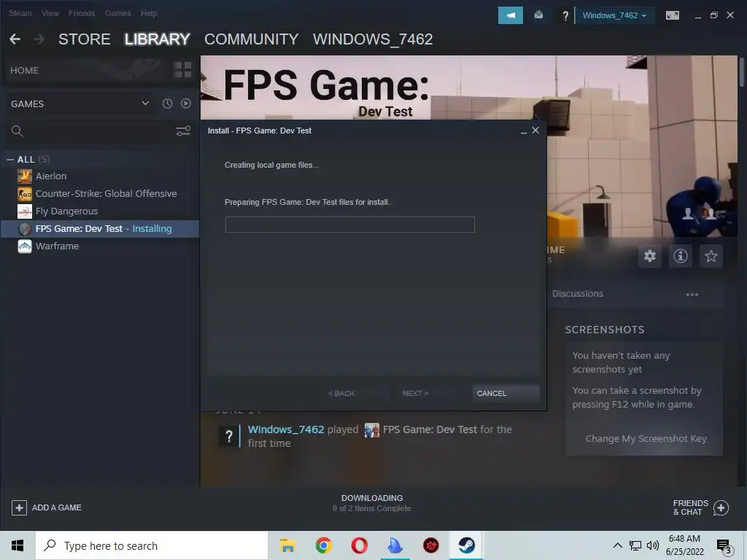The height and width of the screenshot is (560, 747).
Task: Click the NEXT button in install dialog
Action: (415, 393)
